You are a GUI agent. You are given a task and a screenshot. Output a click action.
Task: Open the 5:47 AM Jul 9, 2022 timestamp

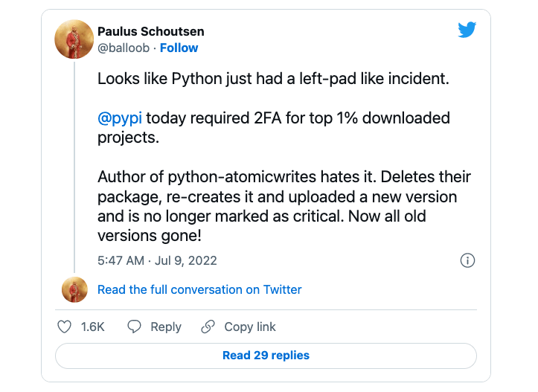[x=157, y=260]
